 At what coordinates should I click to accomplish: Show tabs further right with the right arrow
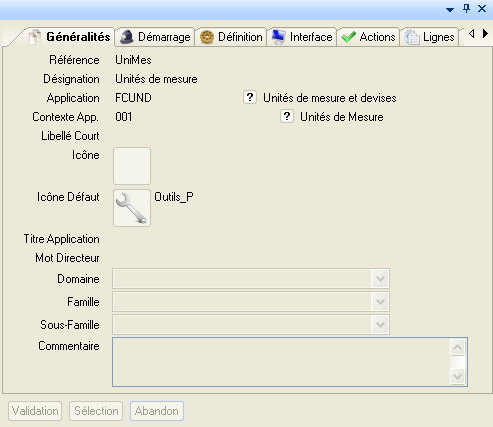485,33
